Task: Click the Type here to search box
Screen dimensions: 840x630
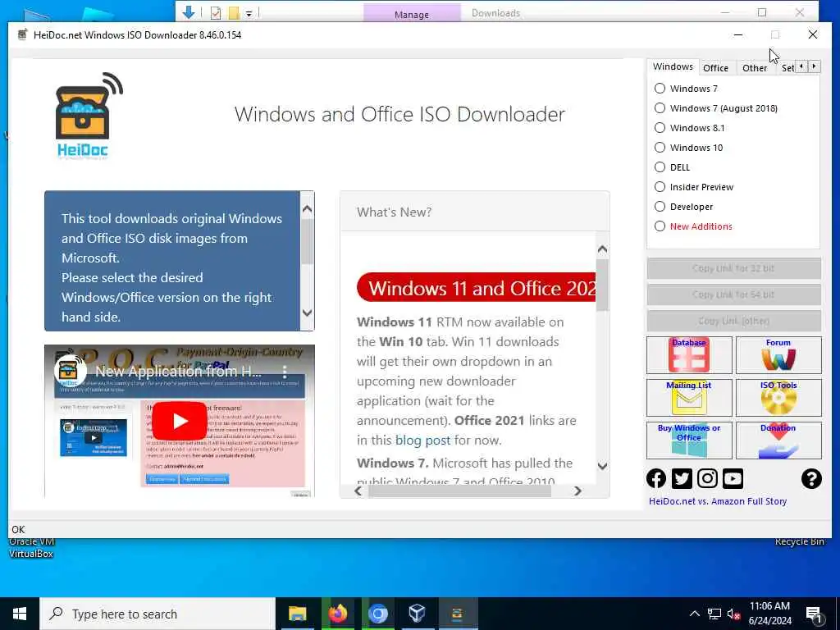Action: 157,614
